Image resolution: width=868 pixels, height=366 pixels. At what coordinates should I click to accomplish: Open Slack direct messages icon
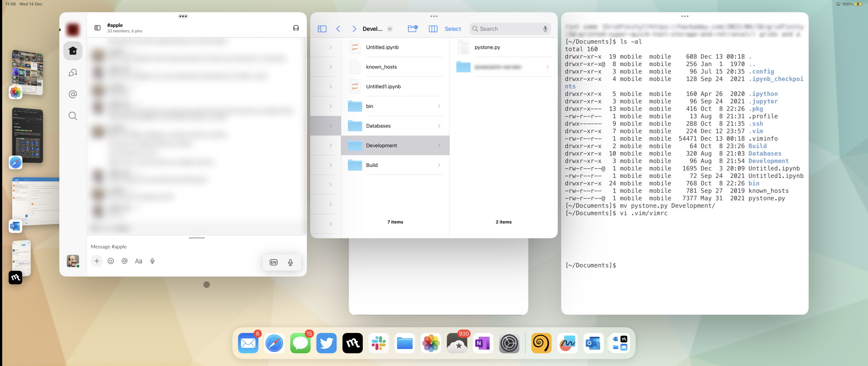pyautogui.click(x=73, y=73)
